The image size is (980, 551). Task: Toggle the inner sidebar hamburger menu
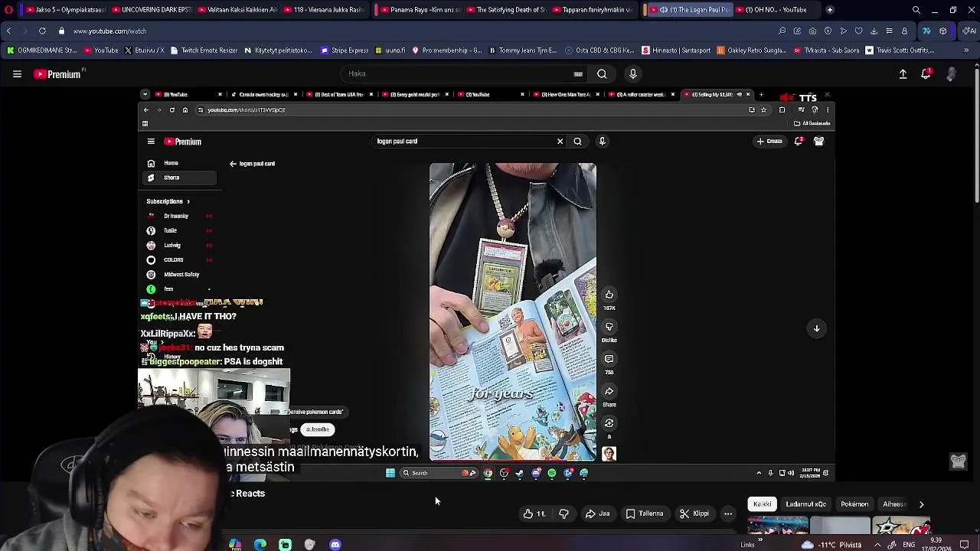pos(151,142)
